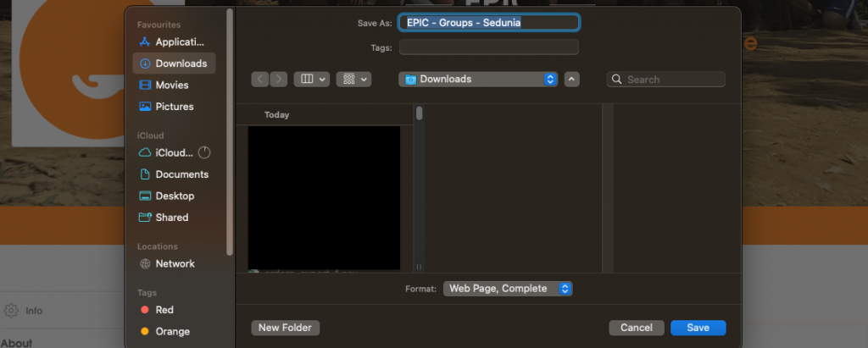Open Movies folder in sidebar
This screenshot has width=868, height=348.
point(172,86)
